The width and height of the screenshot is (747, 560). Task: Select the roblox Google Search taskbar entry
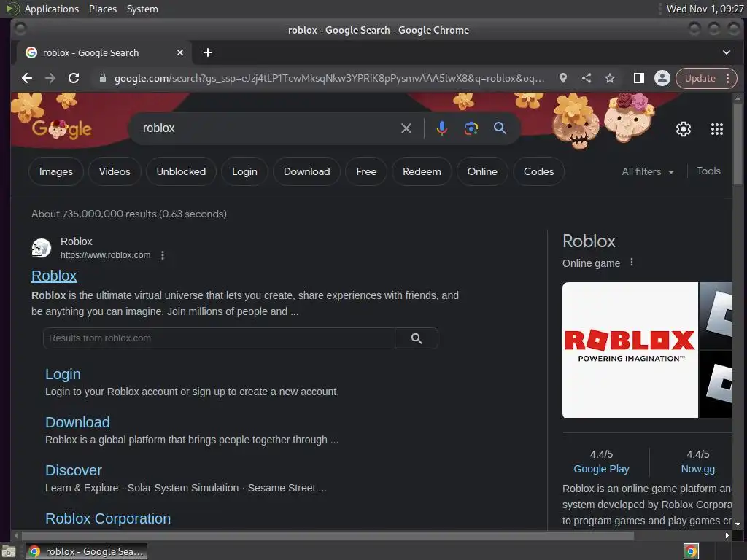click(x=86, y=551)
